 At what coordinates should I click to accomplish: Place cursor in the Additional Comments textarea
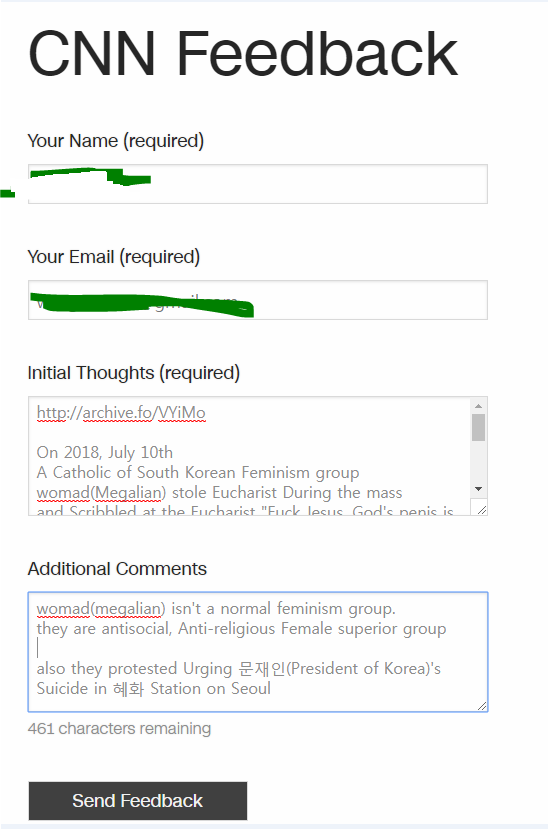tap(258, 652)
